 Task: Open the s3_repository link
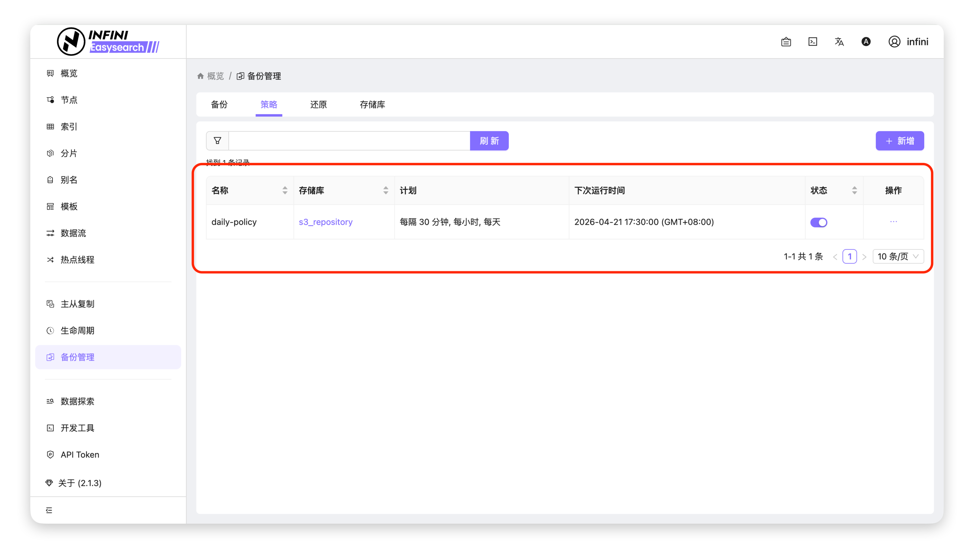[326, 222]
